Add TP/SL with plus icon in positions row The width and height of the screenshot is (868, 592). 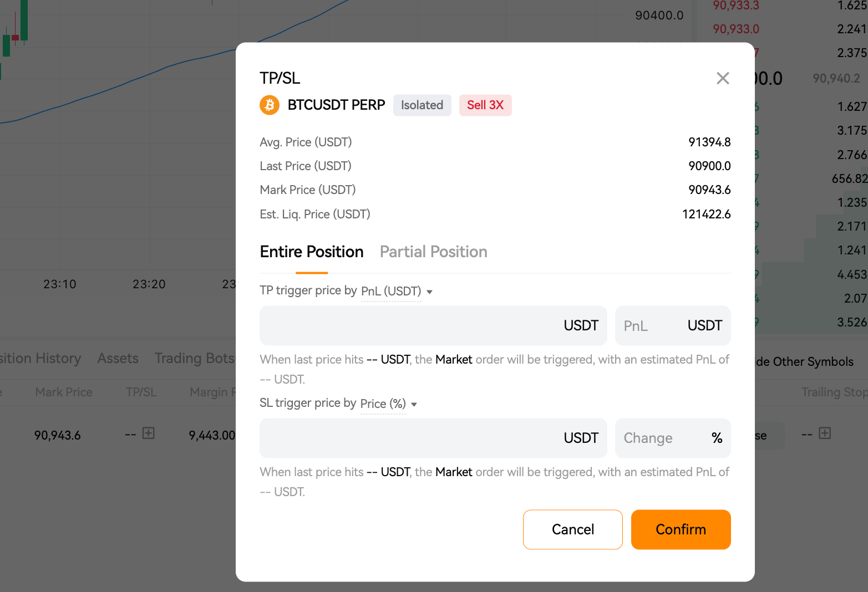148,433
